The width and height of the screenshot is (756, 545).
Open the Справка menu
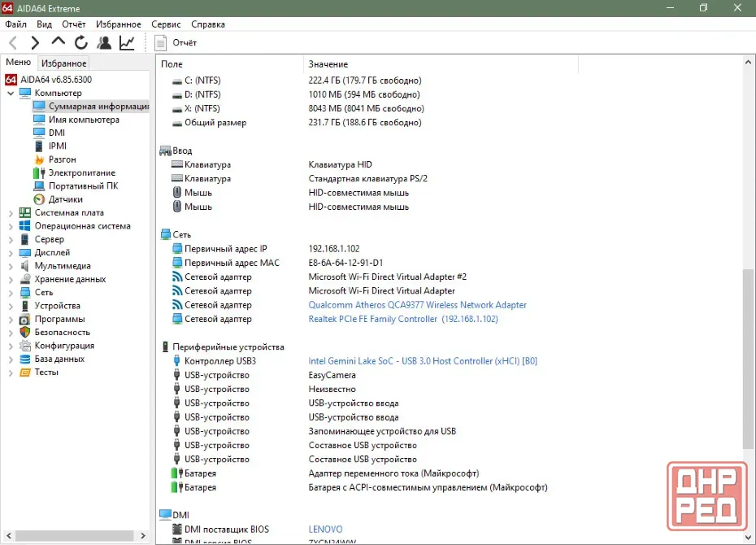pos(208,24)
